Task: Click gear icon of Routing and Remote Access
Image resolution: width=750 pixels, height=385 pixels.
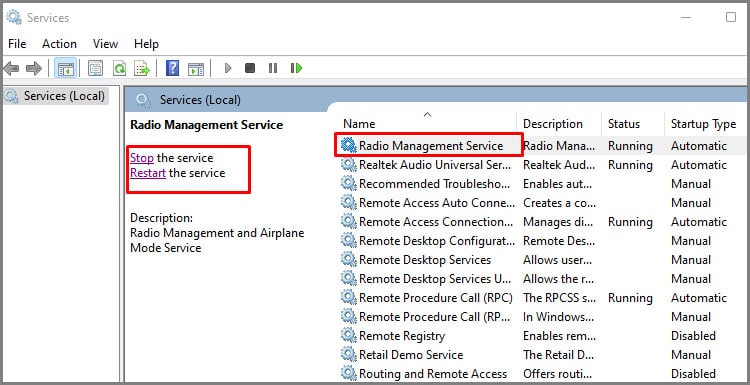Action: [349, 374]
